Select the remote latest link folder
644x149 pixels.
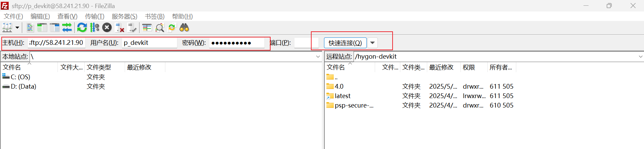point(338,96)
